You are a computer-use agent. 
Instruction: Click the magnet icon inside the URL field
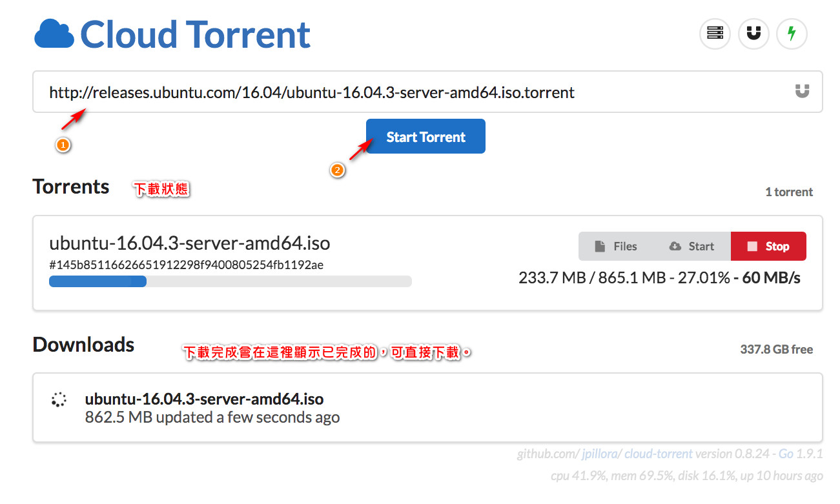pyautogui.click(x=801, y=92)
